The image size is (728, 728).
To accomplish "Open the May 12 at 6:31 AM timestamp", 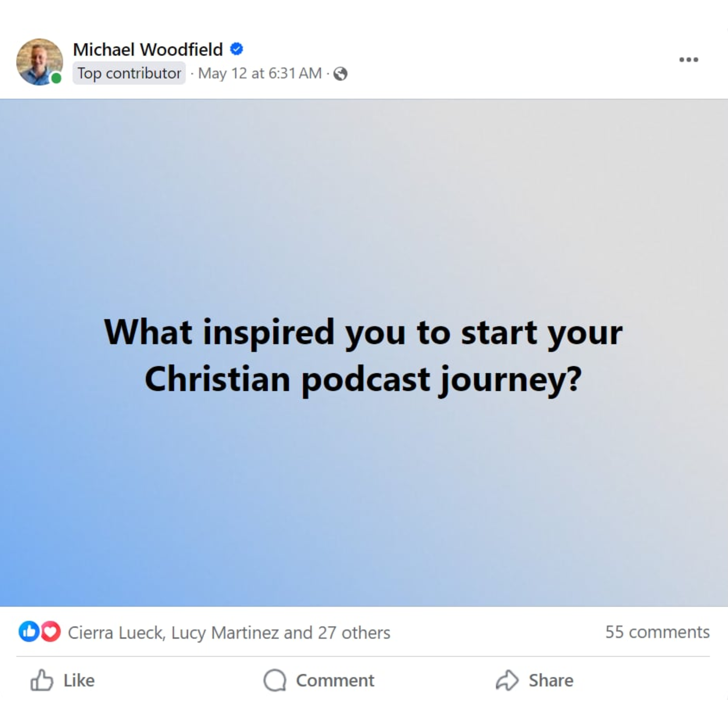I will (260, 73).
